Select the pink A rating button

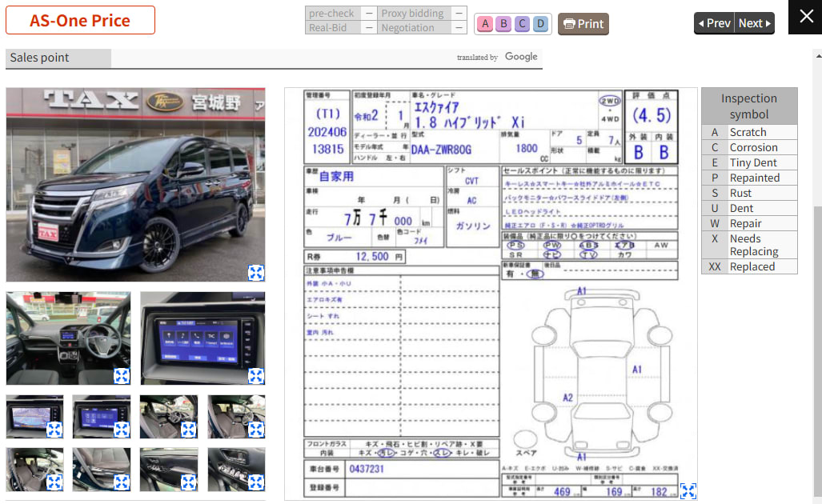tap(485, 23)
